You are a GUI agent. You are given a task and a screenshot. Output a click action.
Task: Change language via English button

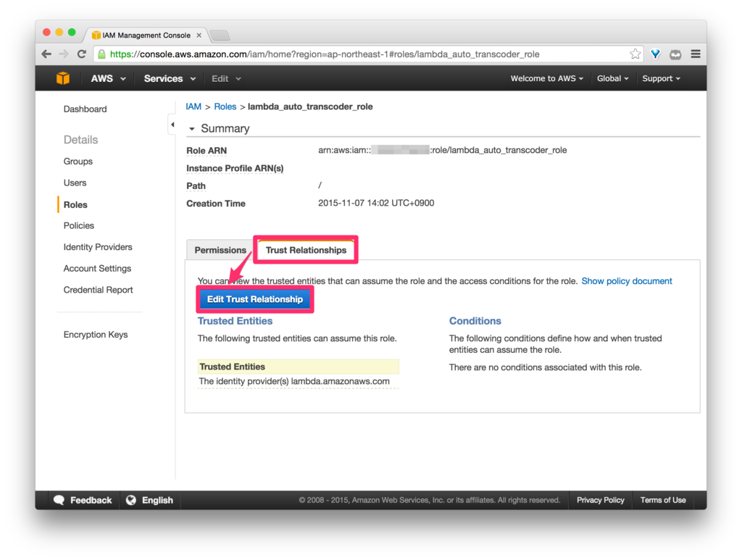pyautogui.click(x=149, y=500)
